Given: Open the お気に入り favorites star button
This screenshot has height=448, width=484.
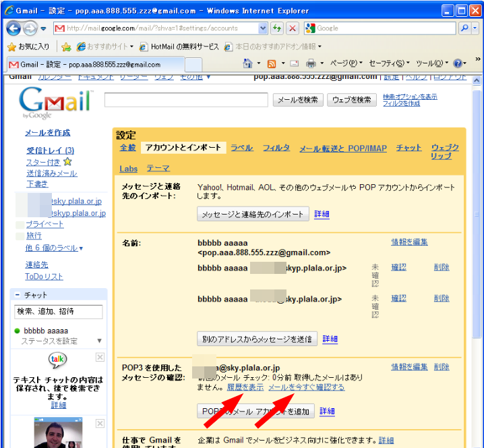Looking at the screenshot, I should coord(28,47).
